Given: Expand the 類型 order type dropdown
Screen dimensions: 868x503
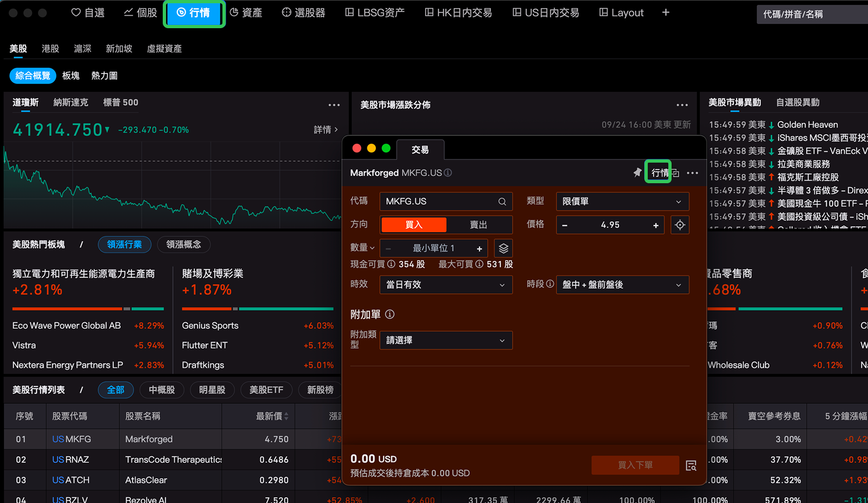Looking at the screenshot, I should click(622, 202).
